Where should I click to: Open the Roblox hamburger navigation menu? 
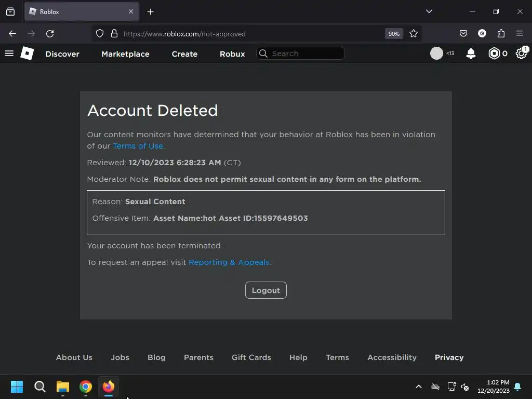pos(9,54)
